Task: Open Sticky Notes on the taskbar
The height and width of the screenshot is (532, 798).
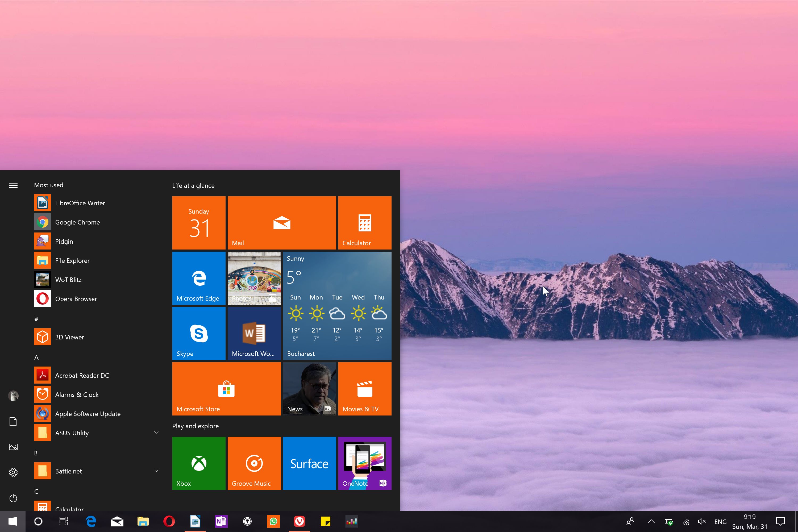Action: (x=325, y=521)
